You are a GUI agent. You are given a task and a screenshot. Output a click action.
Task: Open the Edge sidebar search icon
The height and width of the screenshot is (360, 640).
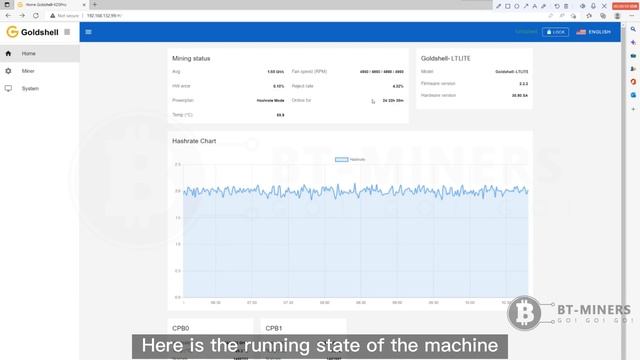tap(633, 29)
